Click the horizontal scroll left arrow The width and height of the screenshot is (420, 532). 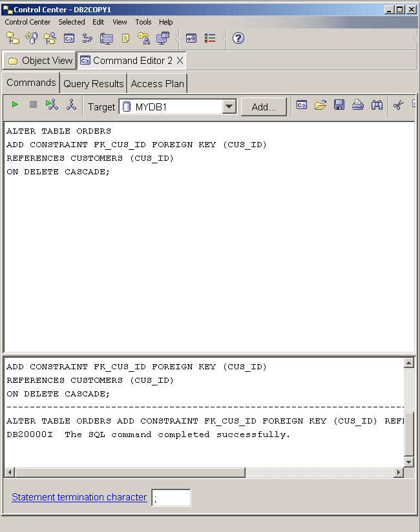10,472
